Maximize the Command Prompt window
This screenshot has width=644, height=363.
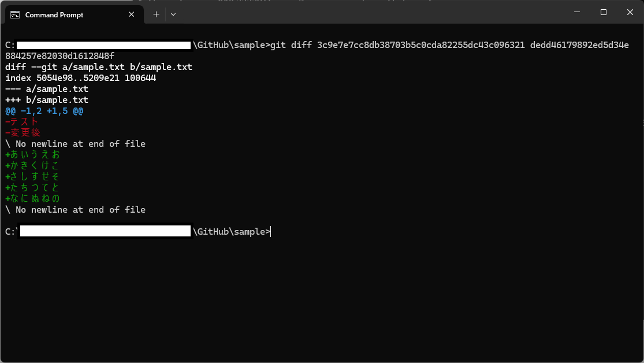point(603,12)
